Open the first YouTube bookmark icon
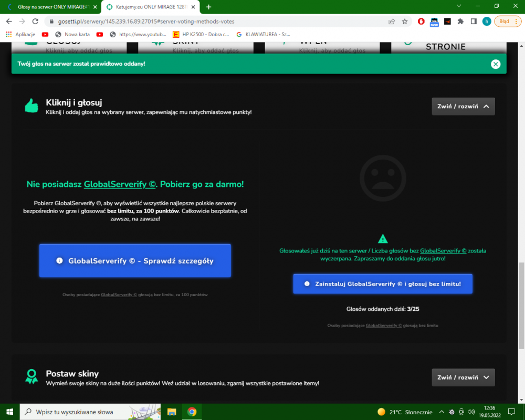525x420 pixels. coord(45,34)
